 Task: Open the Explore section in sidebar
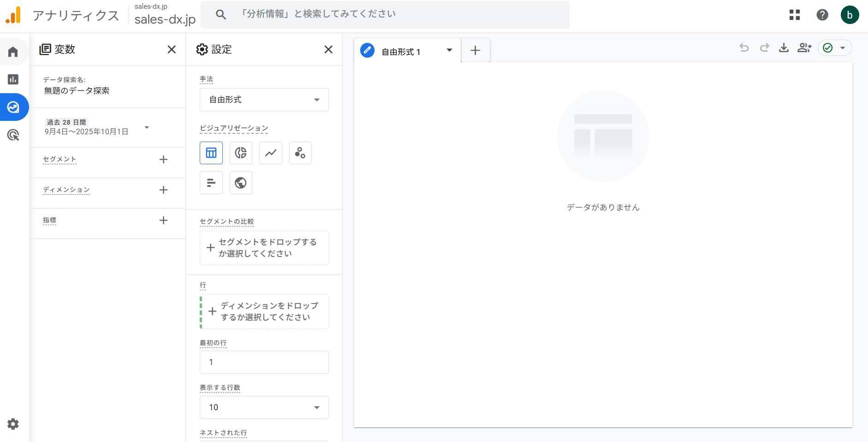click(13, 108)
